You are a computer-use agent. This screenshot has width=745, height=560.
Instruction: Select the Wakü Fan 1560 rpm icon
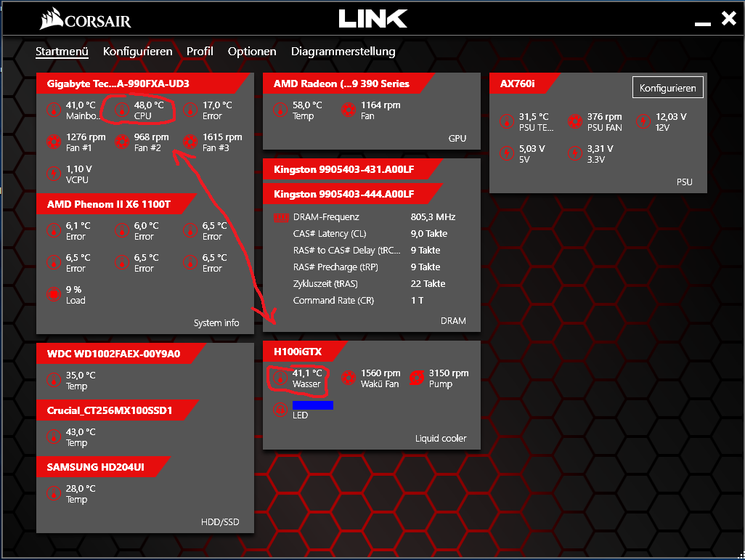click(x=349, y=378)
